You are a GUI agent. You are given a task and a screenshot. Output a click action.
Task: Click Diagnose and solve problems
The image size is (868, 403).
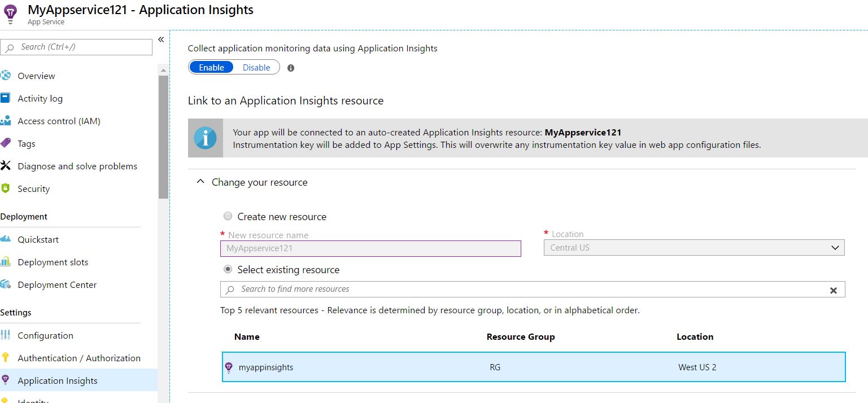tap(77, 166)
